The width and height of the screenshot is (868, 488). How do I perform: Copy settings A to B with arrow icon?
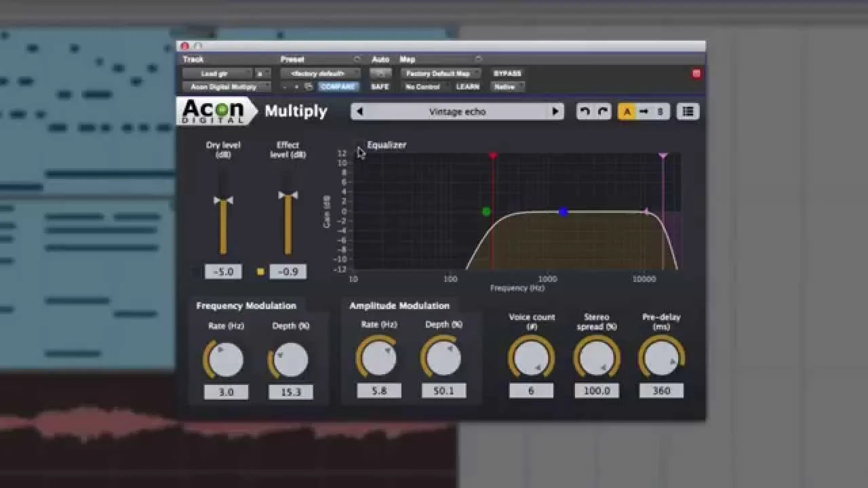644,111
